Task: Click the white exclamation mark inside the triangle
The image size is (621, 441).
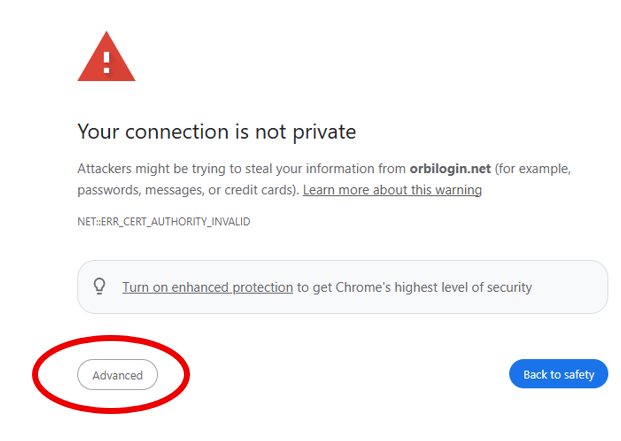Action: pos(106,63)
